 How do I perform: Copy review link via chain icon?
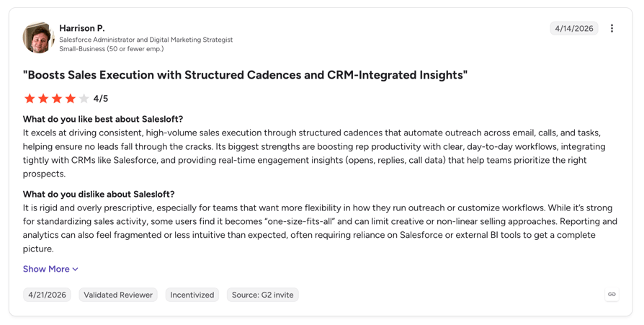point(612,294)
